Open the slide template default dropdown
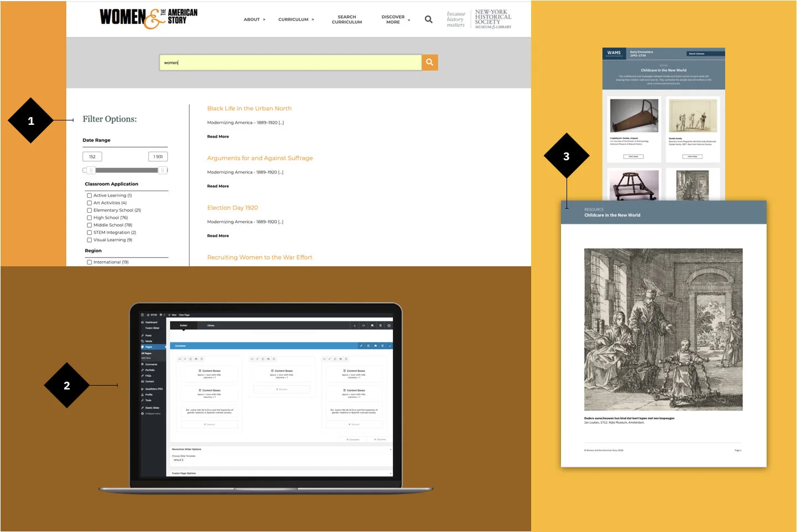 tap(178, 460)
